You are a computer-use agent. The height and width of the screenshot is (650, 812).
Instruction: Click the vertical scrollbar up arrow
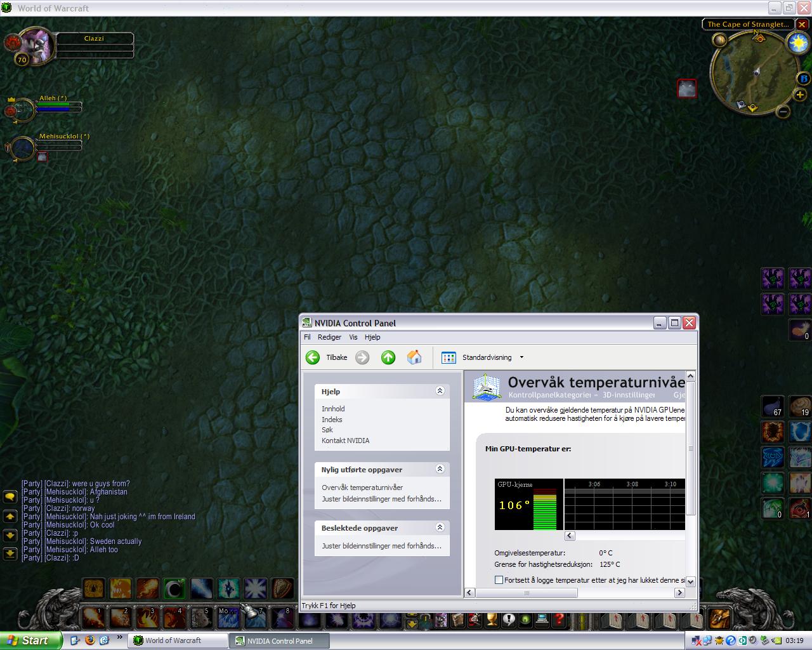[x=691, y=376]
